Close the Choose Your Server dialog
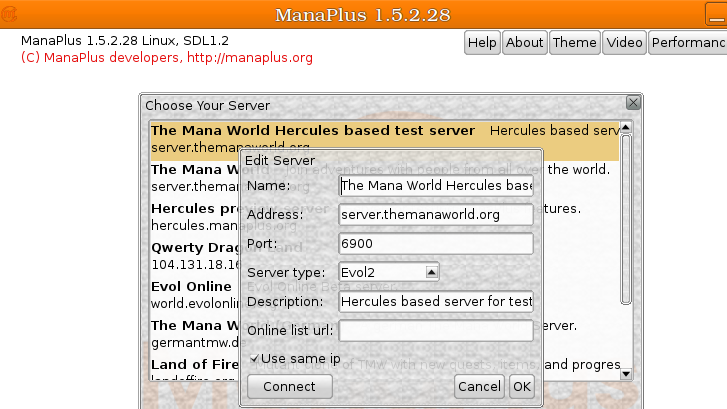Viewport: 727px width, 409px height. point(633,102)
